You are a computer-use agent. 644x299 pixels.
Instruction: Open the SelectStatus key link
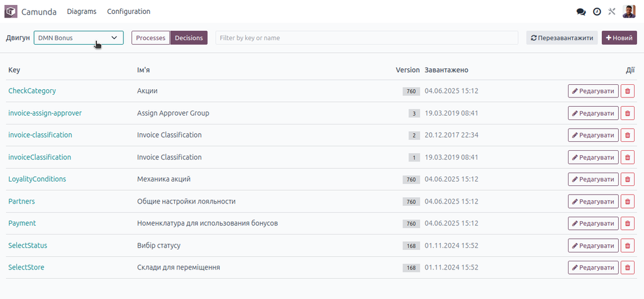tap(28, 245)
